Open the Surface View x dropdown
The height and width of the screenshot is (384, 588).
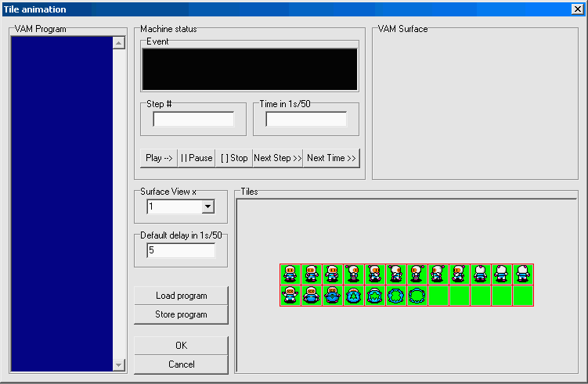pos(208,206)
